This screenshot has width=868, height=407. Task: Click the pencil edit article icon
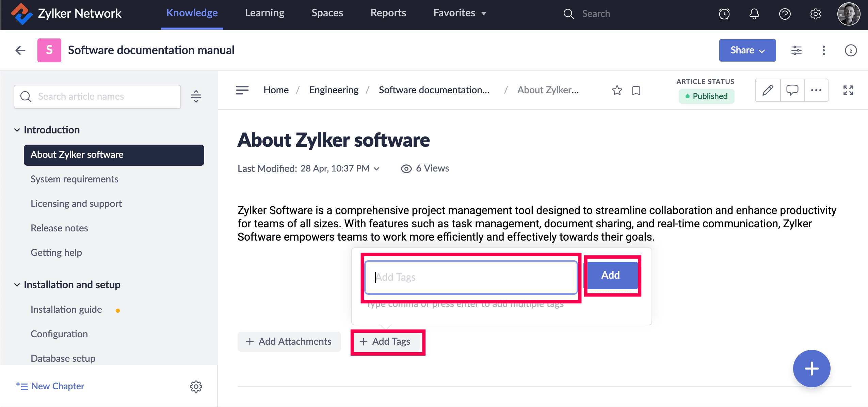[x=768, y=90]
